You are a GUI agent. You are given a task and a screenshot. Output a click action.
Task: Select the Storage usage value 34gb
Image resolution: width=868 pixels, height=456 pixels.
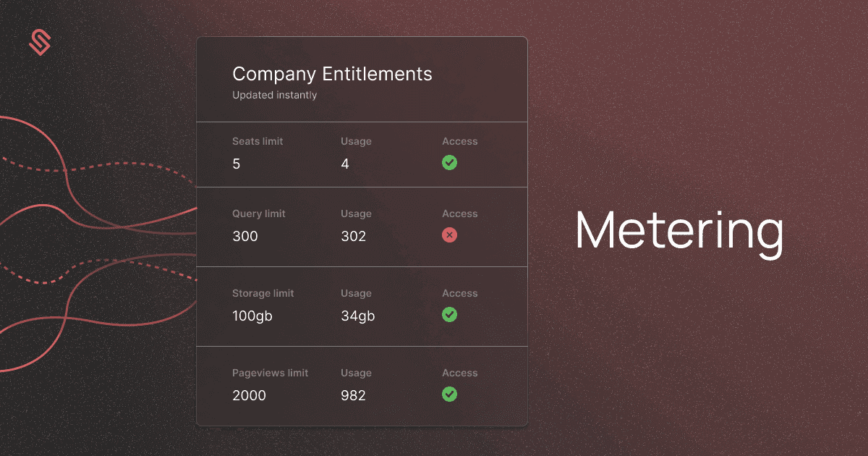point(358,316)
